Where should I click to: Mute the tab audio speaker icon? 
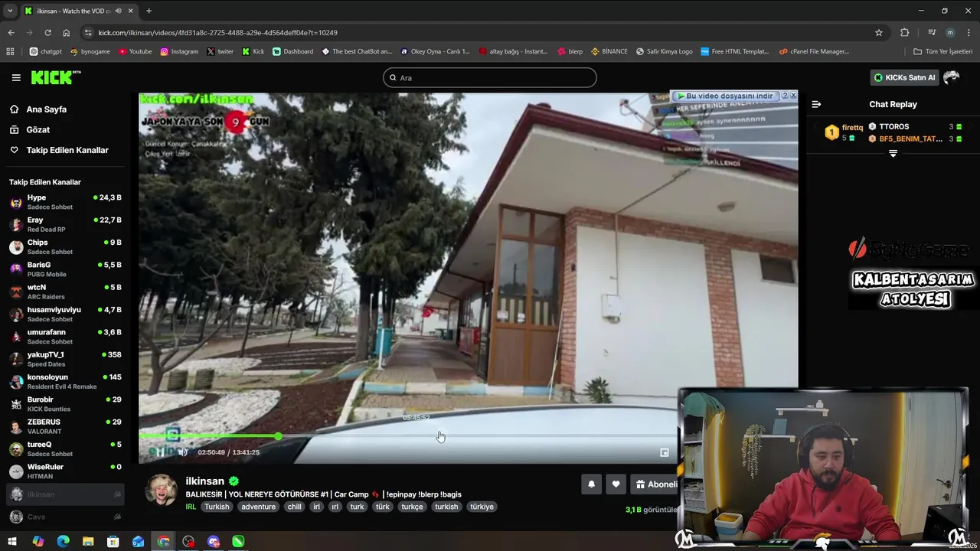click(x=118, y=11)
